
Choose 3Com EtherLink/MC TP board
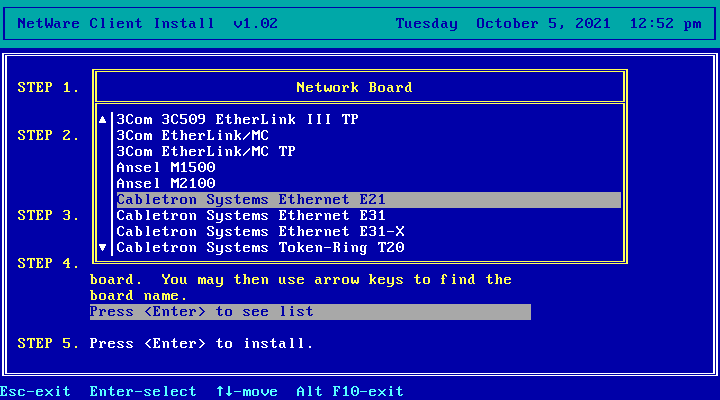click(x=369, y=152)
